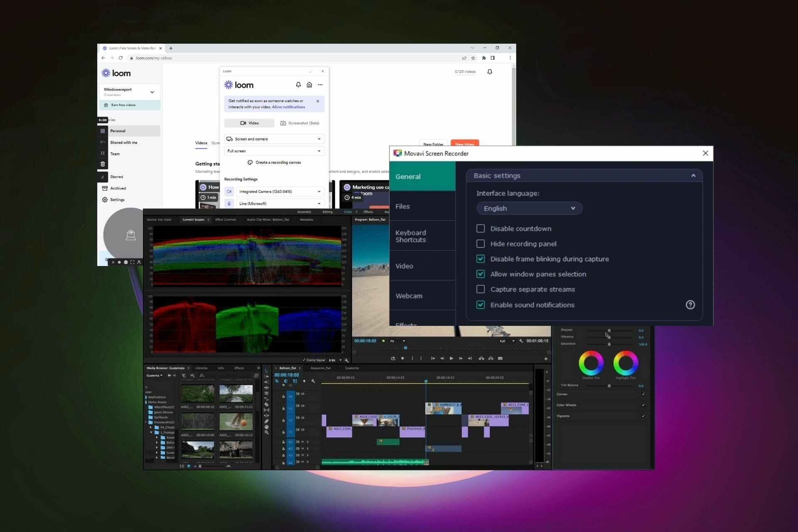Check Capture separate streams
This screenshot has width=798, height=532.
pos(480,289)
